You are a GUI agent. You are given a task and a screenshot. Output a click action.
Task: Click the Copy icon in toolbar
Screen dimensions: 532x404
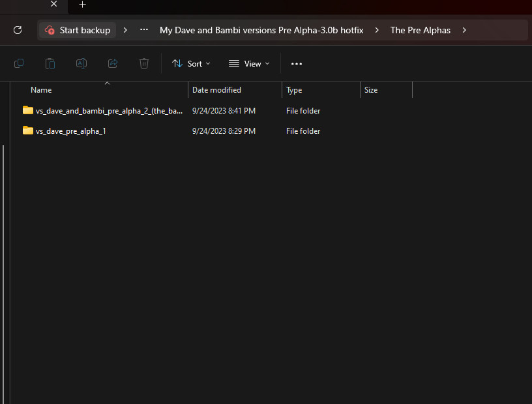[x=19, y=63]
